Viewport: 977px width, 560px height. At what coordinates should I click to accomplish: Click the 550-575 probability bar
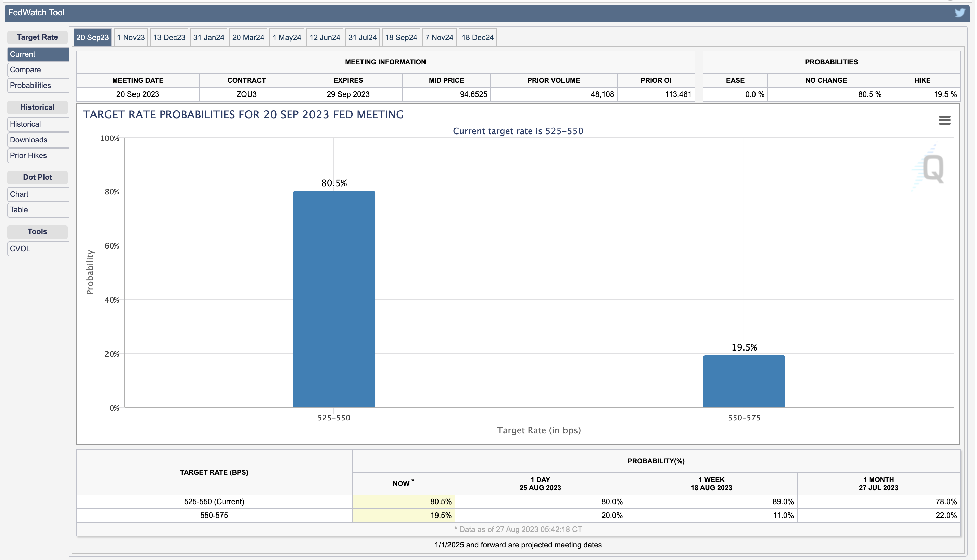[x=744, y=382]
